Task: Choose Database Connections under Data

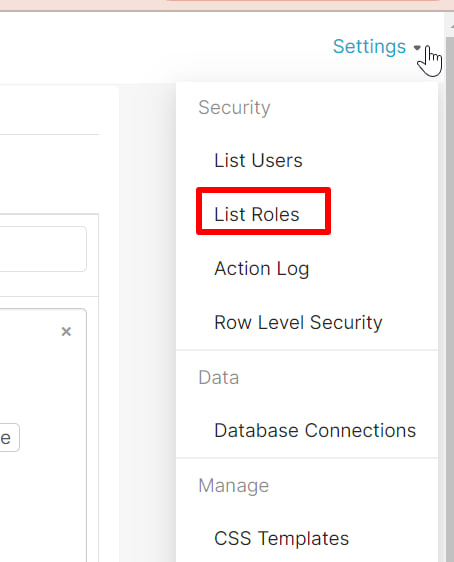Action: coord(315,430)
